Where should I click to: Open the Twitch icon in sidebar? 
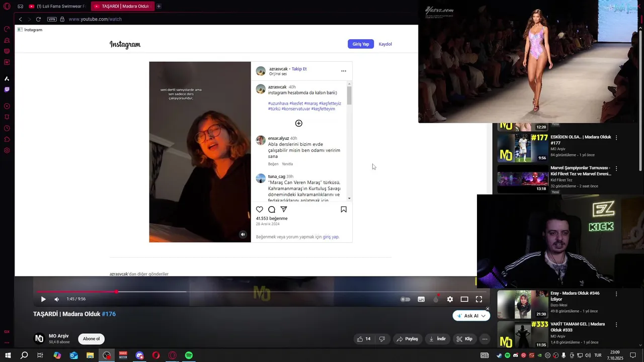click(x=7, y=89)
